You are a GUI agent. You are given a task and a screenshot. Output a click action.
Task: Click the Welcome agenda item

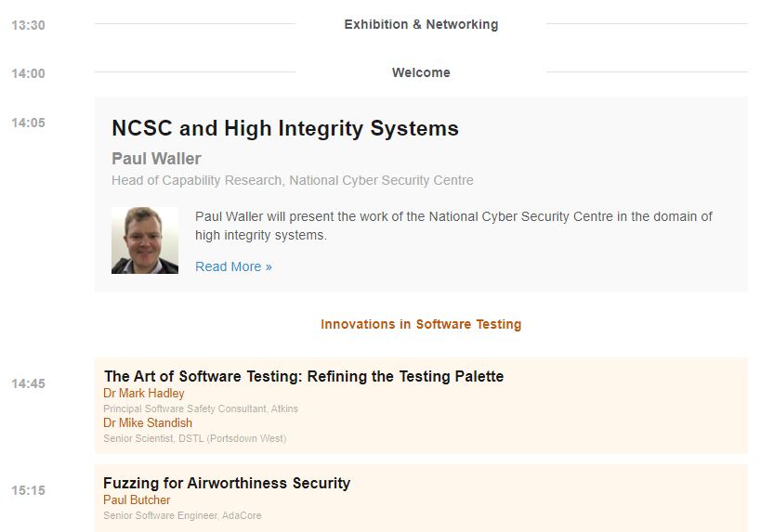coord(421,72)
